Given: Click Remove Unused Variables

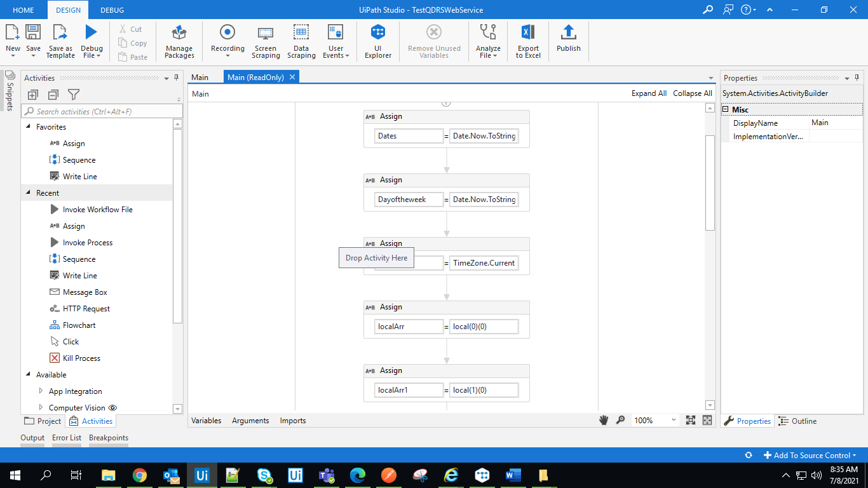Looking at the screenshot, I should tap(434, 42).
